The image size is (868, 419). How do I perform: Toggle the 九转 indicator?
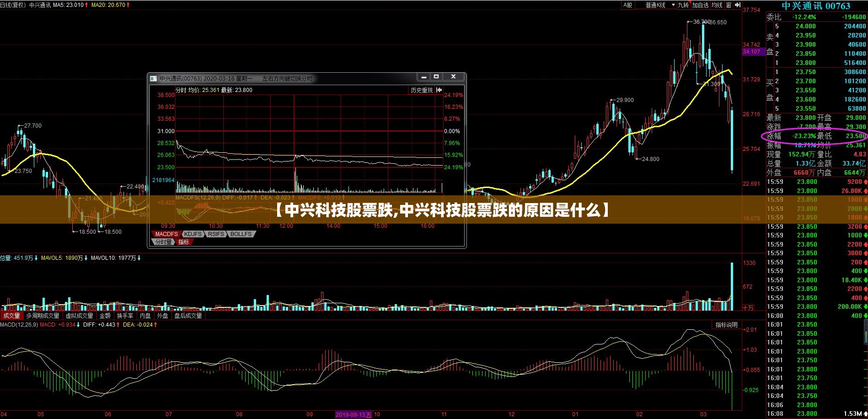pos(683,5)
